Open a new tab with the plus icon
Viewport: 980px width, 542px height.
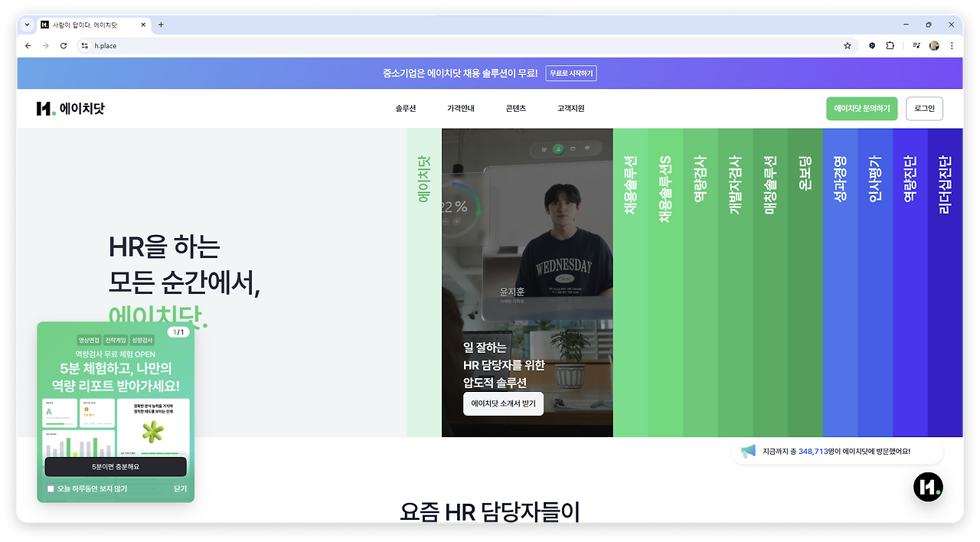pos(161,24)
